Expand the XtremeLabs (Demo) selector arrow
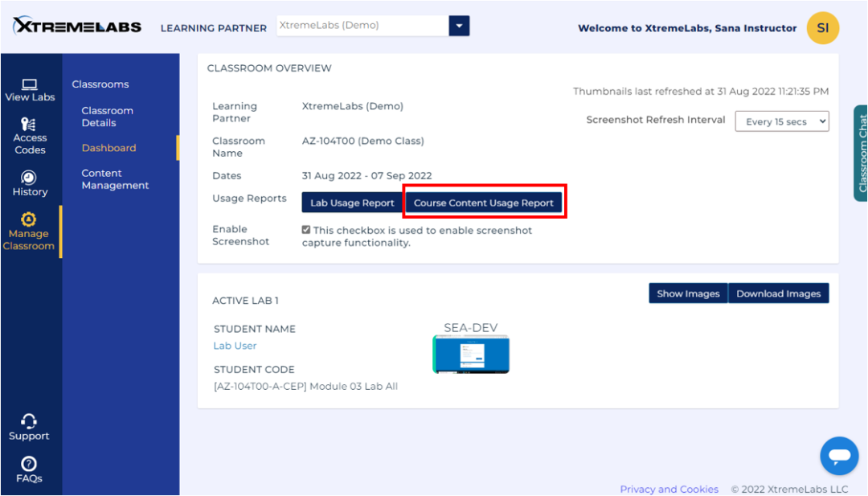The width and height of the screenshot is (868, 496). coord(459,25)
